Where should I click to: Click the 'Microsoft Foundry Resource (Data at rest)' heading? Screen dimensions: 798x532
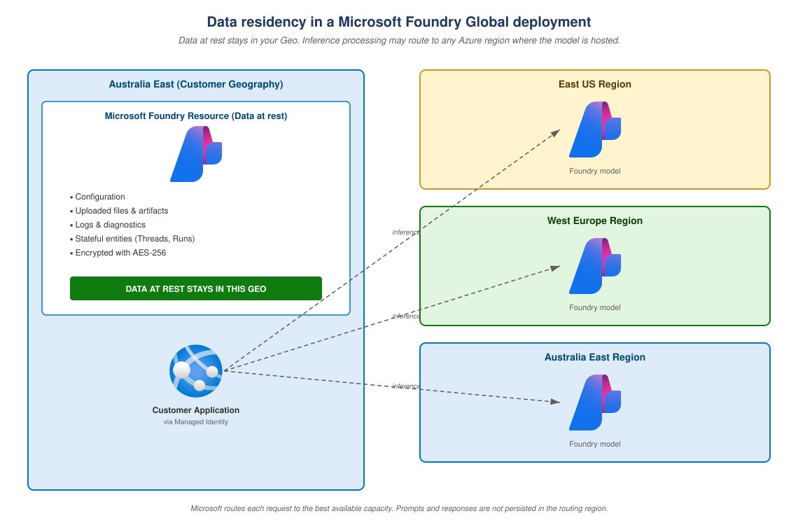coord(196,116)
